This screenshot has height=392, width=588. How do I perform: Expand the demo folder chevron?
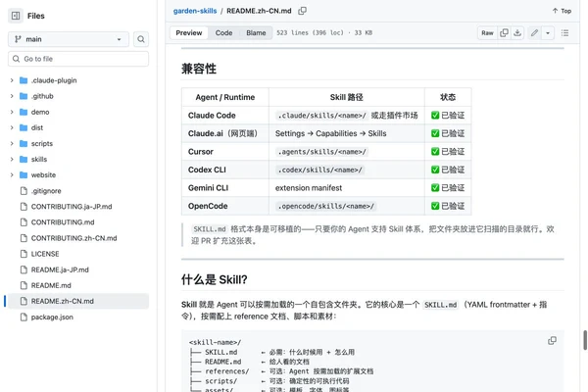click(12, 112)
